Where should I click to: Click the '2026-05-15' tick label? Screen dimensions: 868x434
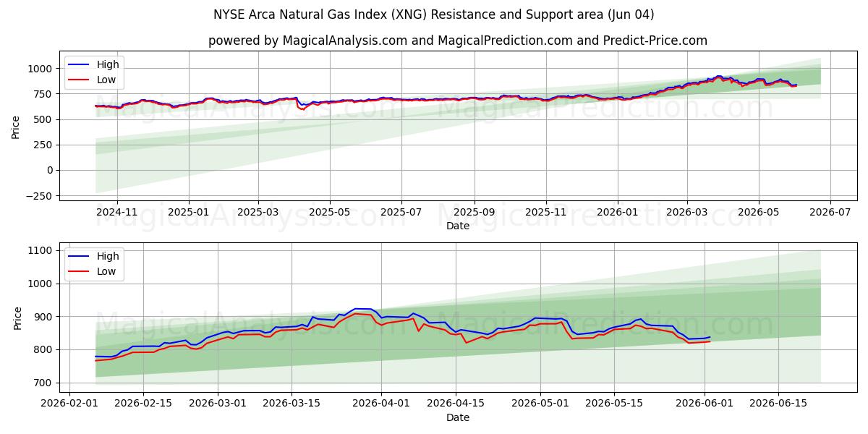[x=613, y=404]
